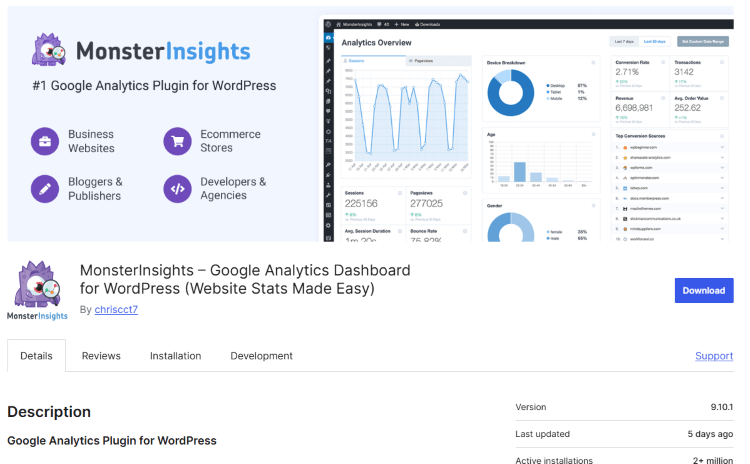The image size is (750, 464).
Task: Expand the slickmancommunications.co.uk row chevron
Action: [722, 219]
